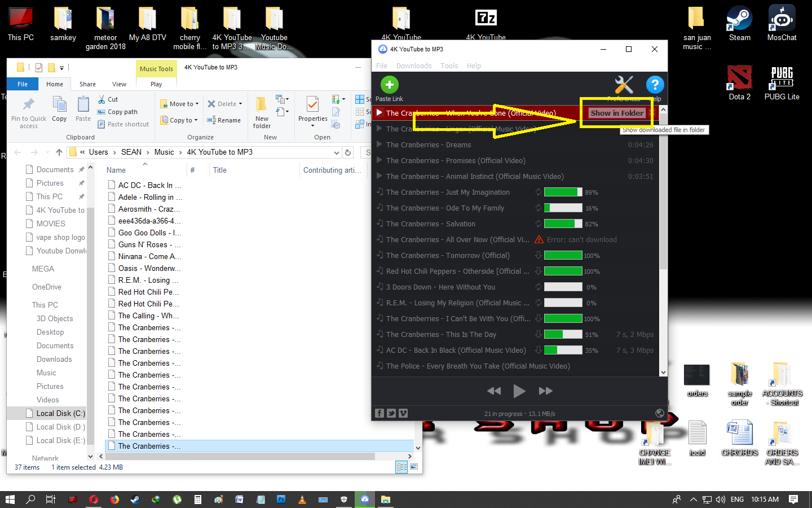Open the Delete dropdown arrow in ribbon
Image resolution: width=812 pixels, height=508 pixels.
point(240,104)
